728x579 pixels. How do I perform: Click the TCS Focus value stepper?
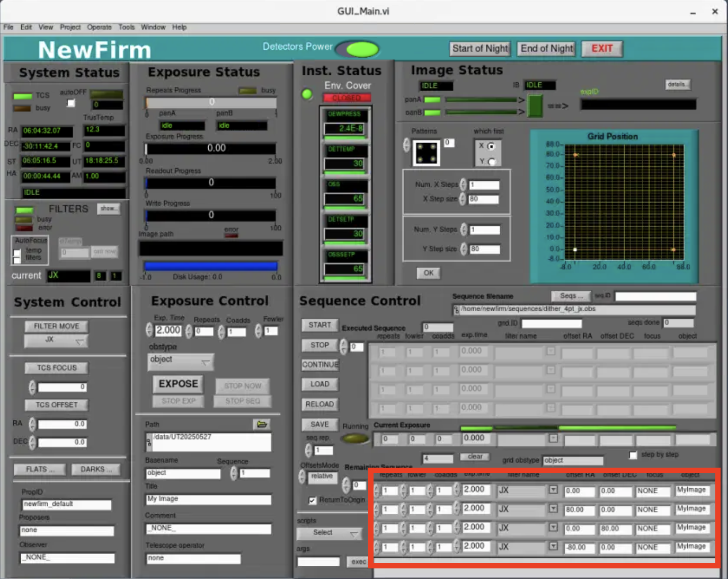pyautogui.click(x=32, y=387)
